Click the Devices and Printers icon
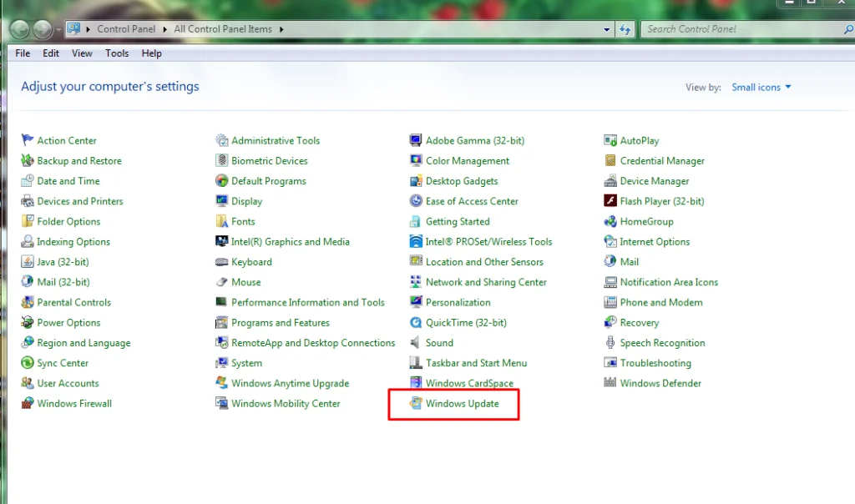This screenshot has height=504, width=855. point(28,200)
